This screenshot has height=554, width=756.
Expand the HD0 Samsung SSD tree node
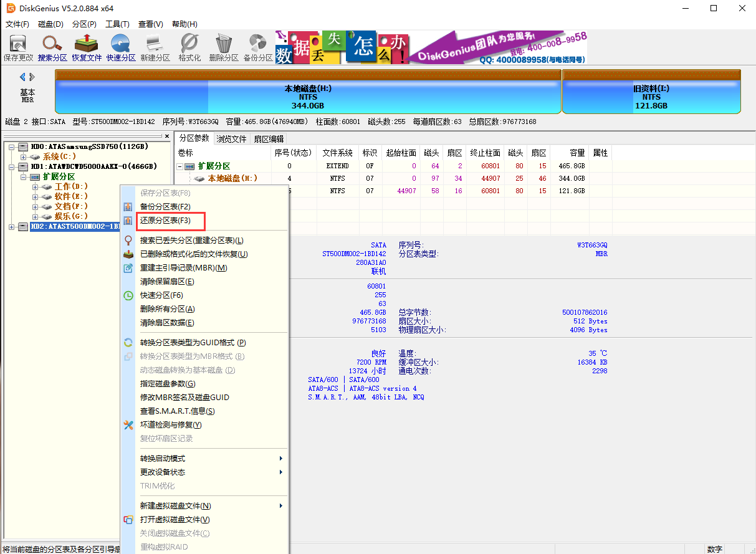(11, 147)
